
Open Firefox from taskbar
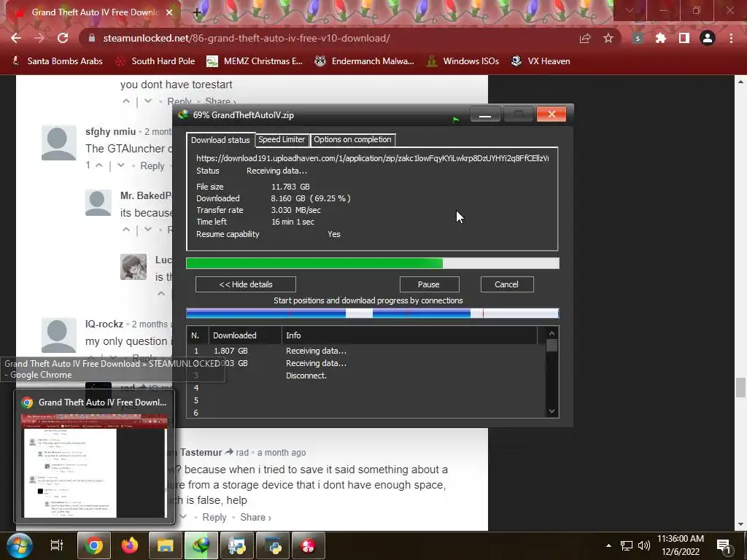coord(129,545)
